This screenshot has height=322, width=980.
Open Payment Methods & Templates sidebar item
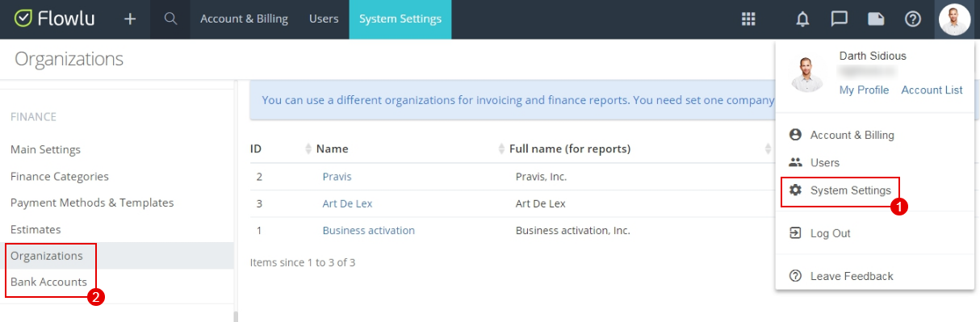pos(92,203)
